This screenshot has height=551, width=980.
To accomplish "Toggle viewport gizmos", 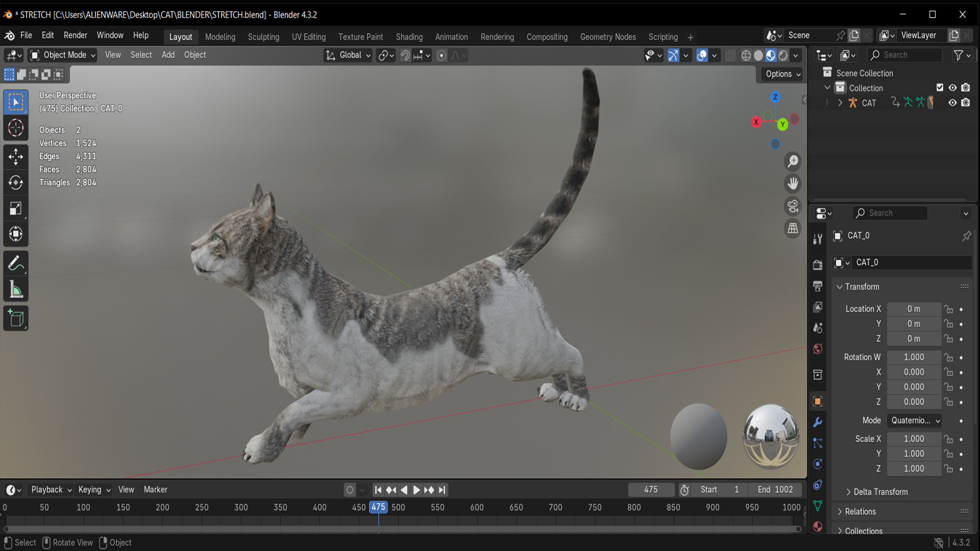I will point(673,56).
